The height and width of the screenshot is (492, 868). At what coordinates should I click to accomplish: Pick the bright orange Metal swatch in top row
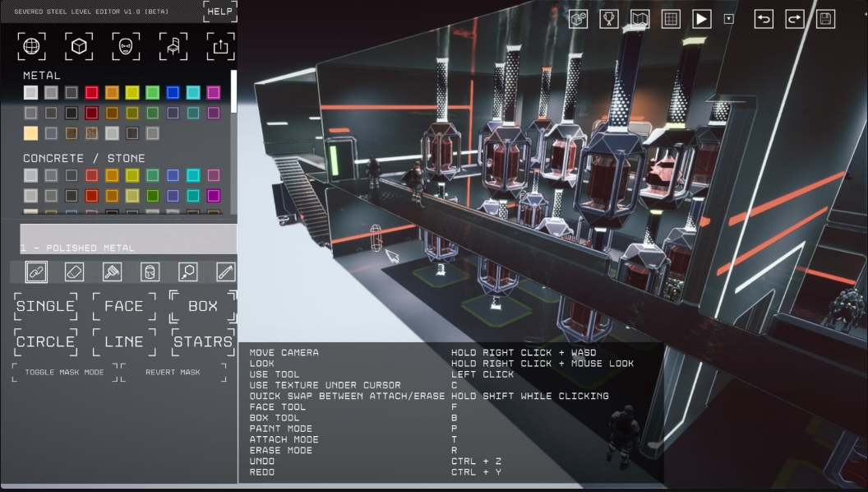112,92
